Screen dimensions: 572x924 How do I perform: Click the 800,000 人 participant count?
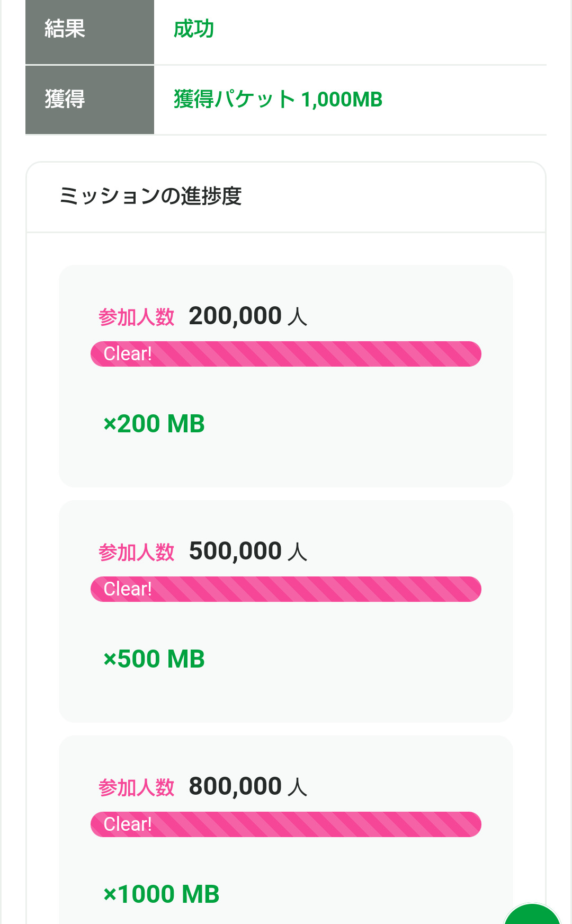coord(248,787)
